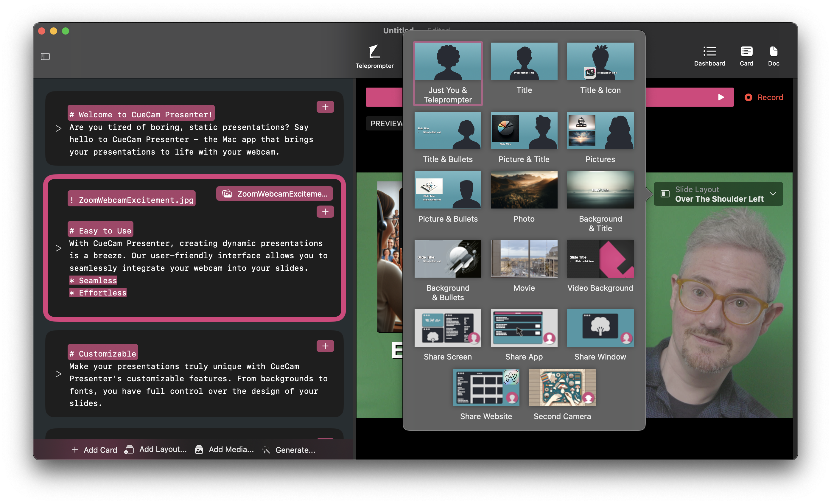Click plus button below ZoomWebcamExcitement media chip

[x=325, y=211]
